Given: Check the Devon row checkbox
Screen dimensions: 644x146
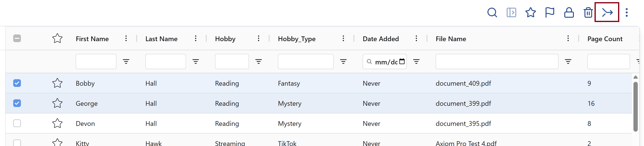Looking at the screenshot, I should coord(17,123).
